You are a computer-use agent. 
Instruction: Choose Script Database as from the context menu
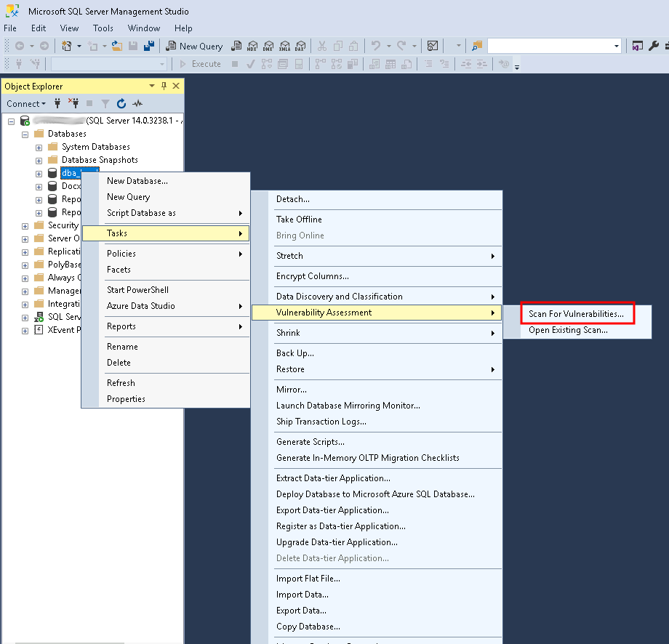[x=166, y=213]
